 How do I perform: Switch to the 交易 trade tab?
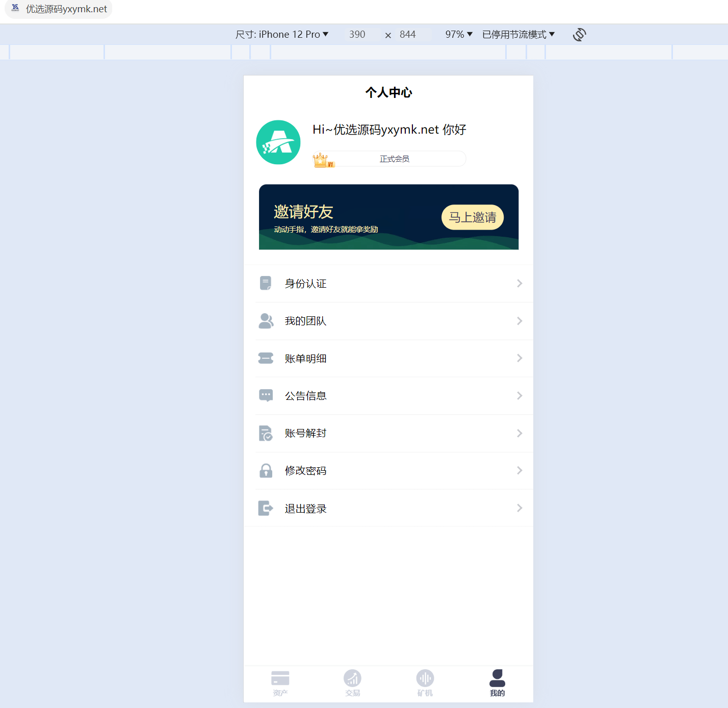click(x=352, y=684)
